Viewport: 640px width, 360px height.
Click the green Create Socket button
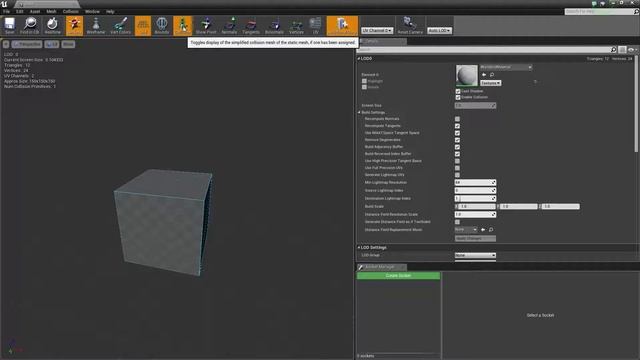(398, 276)
